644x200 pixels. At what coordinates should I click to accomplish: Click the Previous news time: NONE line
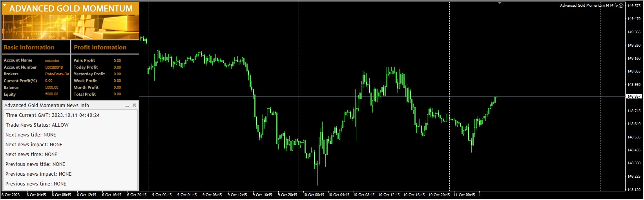[36, 184]
